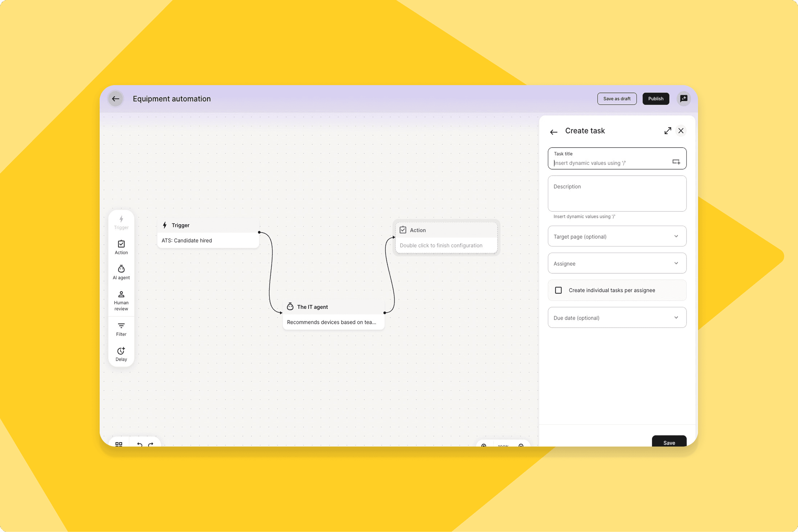The height and width of the screenshot is (532, 798).
Task: Focus the Description text area
Action: (617, 194)
